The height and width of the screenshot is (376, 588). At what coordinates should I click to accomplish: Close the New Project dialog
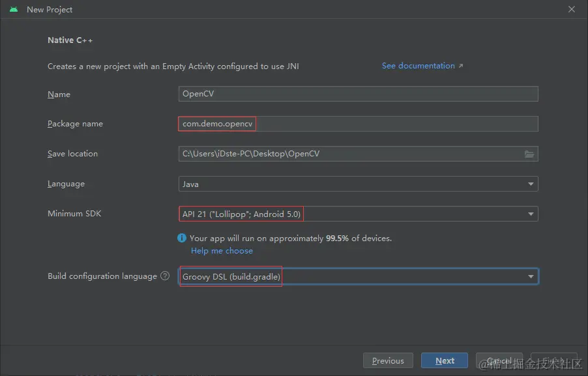tap(572, 10)
